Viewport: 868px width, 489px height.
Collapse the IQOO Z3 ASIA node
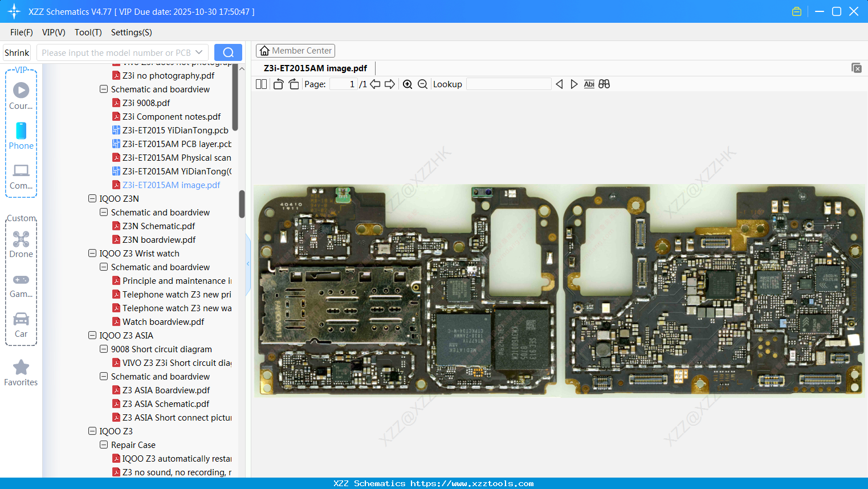pos(92,336)
